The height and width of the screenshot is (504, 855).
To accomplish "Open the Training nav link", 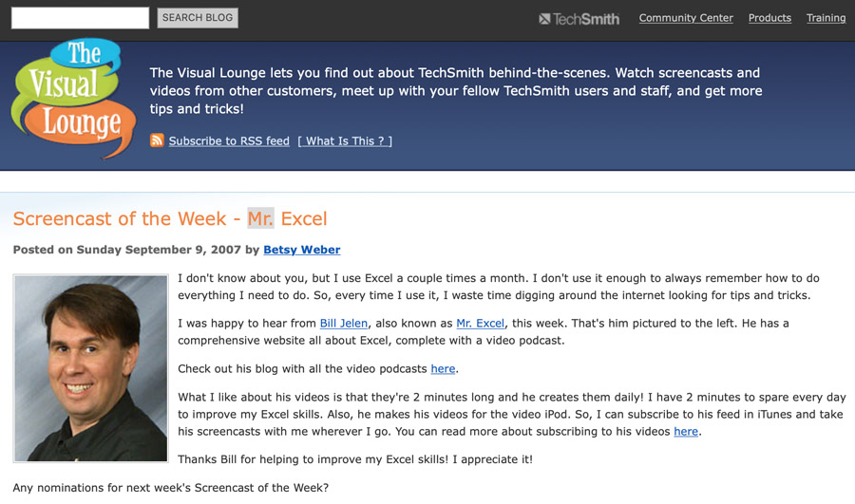I will point(826,18).
